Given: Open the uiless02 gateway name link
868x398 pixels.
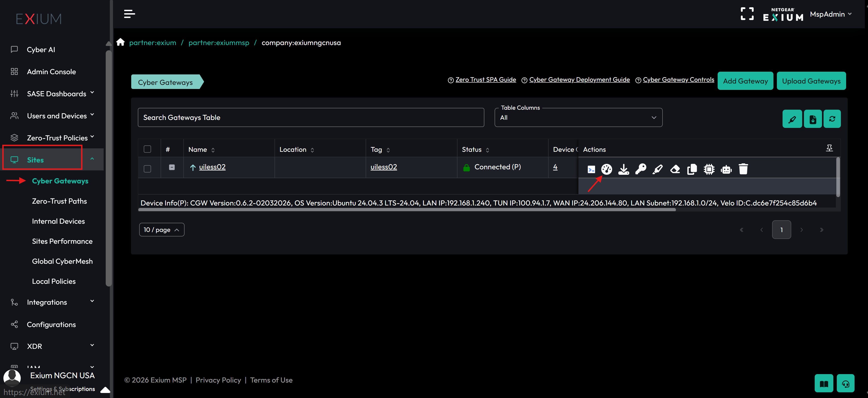Looking at the screenshot, I should (x=212, y=167).
